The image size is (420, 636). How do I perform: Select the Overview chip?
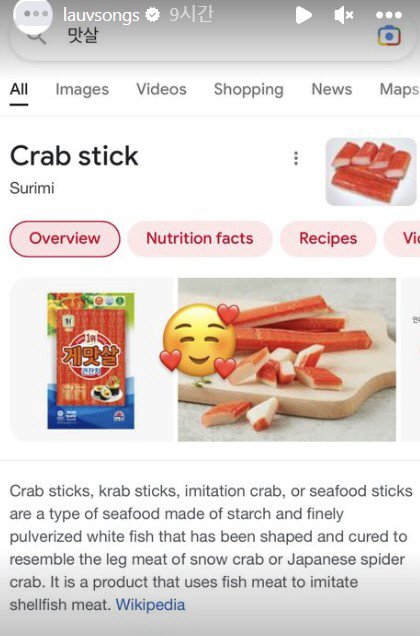(65, 238)
